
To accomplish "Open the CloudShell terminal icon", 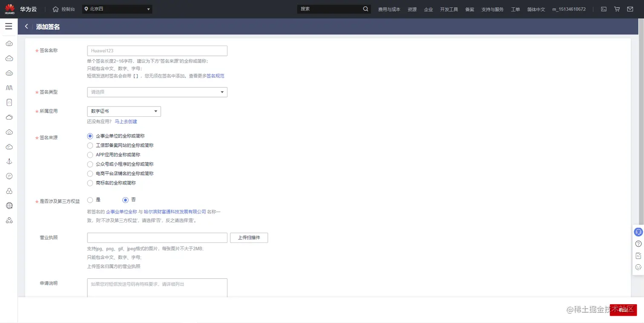I will pos(604,9).
